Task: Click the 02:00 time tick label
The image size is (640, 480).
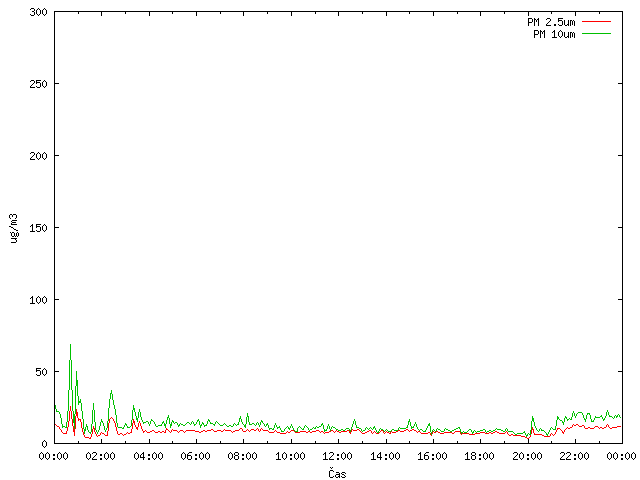Action: [x=101, y=456]
